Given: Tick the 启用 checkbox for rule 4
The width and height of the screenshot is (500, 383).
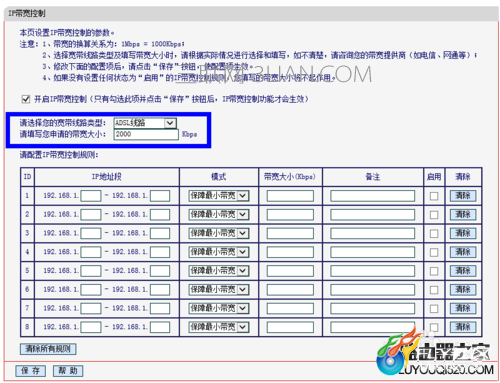Looking at the screenshot, I should (x=434, y=252).
